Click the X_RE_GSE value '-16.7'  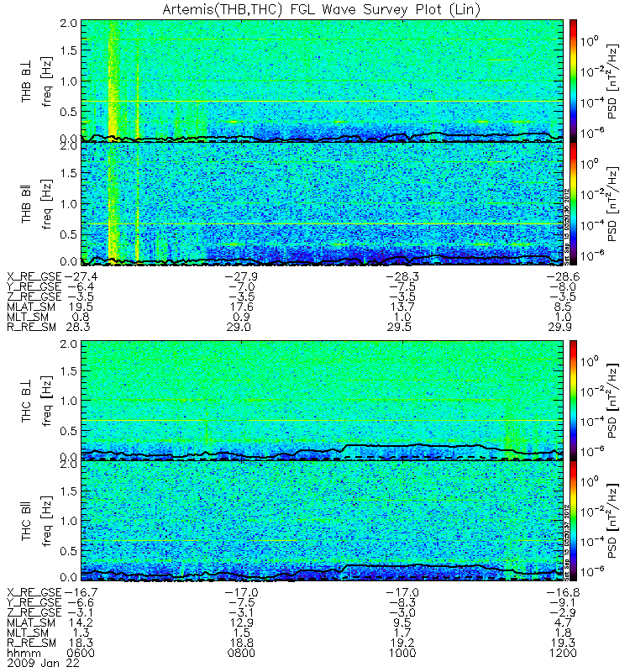click(81, 593)
